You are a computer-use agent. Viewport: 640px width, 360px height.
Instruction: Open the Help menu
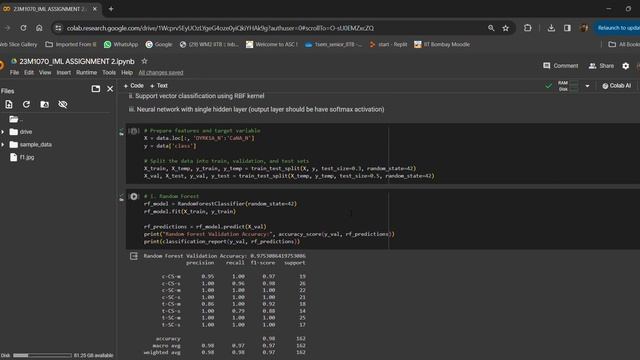tap(127, 72)
